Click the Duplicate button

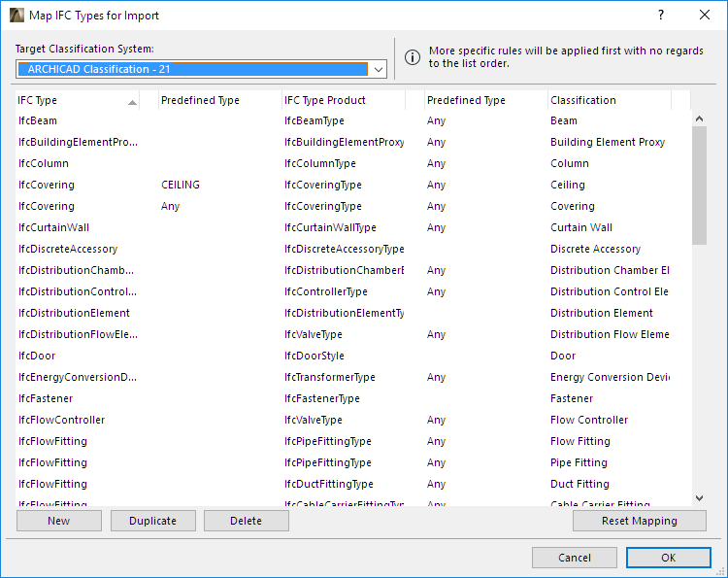point(153,521)
